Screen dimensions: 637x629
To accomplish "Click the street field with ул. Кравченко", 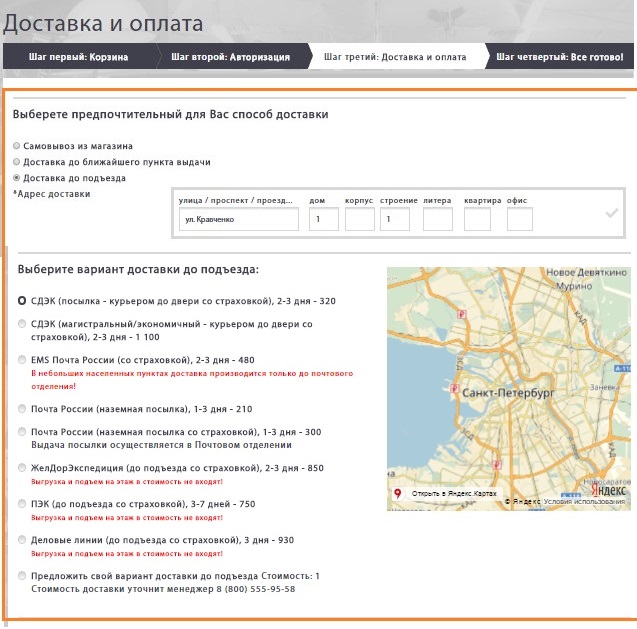I will point(239,219).
